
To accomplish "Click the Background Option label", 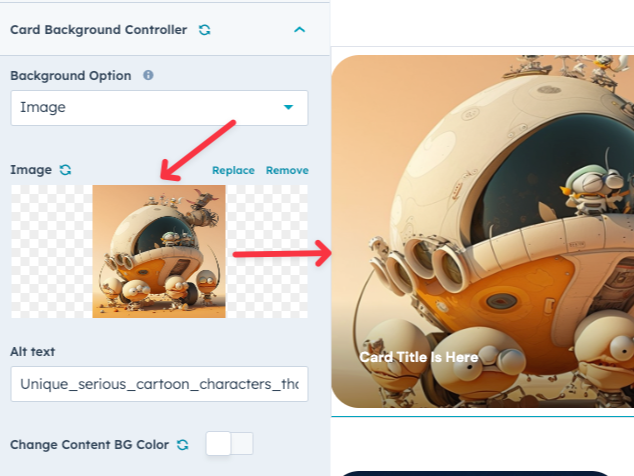I will [71, 76].
